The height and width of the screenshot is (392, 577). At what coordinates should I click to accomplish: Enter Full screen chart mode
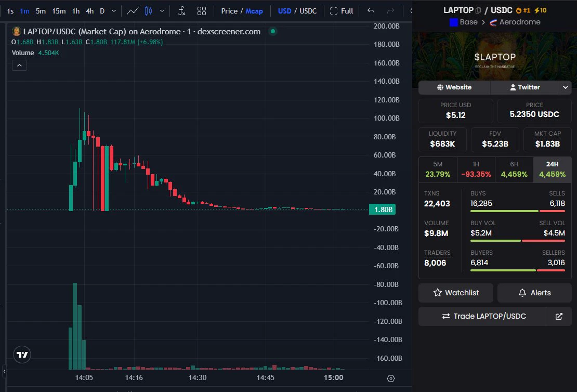coord(342,11)
